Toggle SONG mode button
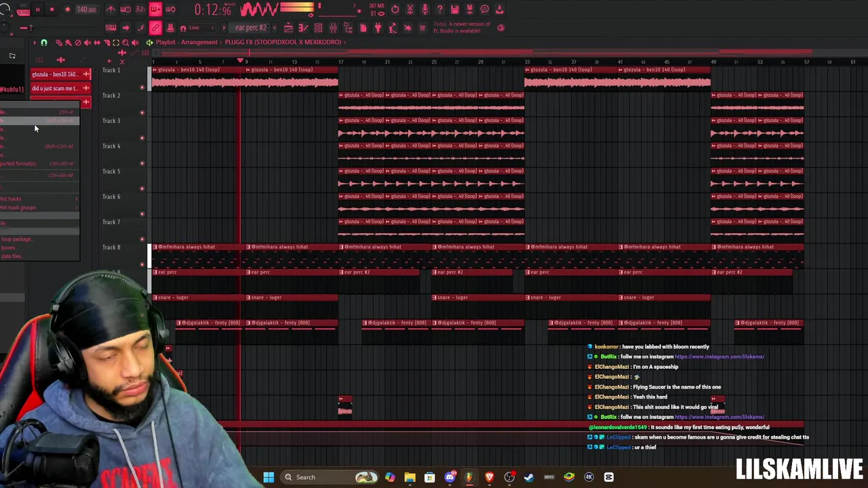The image size is (868, 488). tap(22, 12)
